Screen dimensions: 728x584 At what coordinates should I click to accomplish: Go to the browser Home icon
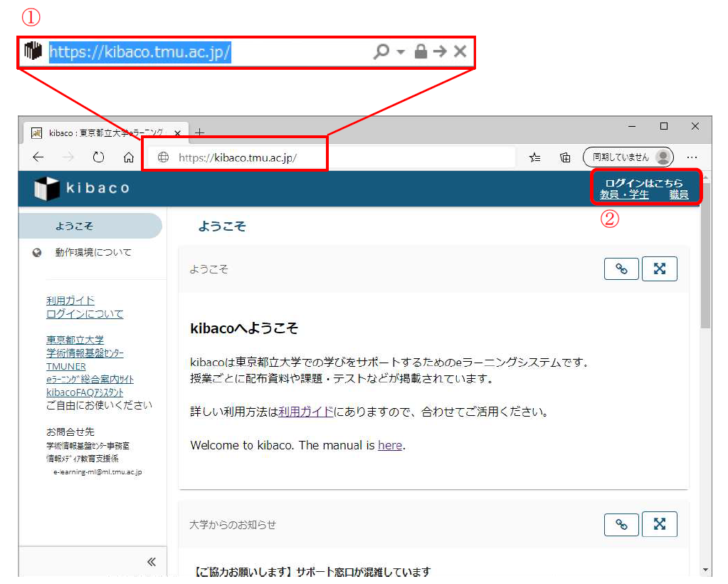coord(129,157)
